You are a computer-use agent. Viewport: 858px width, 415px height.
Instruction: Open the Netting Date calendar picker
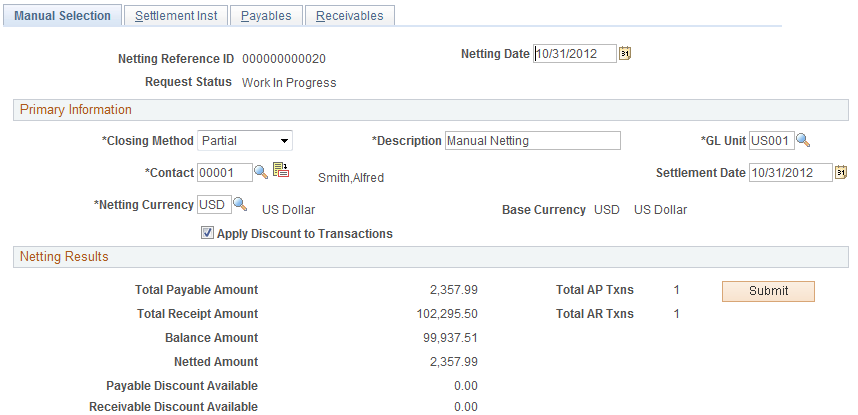[625, 54]
